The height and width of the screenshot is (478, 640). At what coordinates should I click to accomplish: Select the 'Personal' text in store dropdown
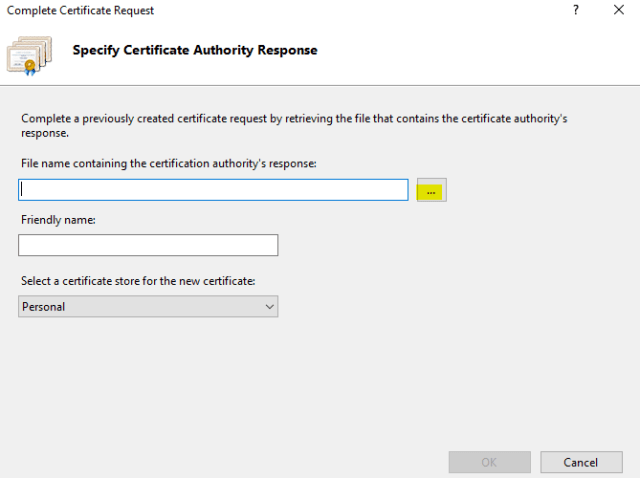44,307
